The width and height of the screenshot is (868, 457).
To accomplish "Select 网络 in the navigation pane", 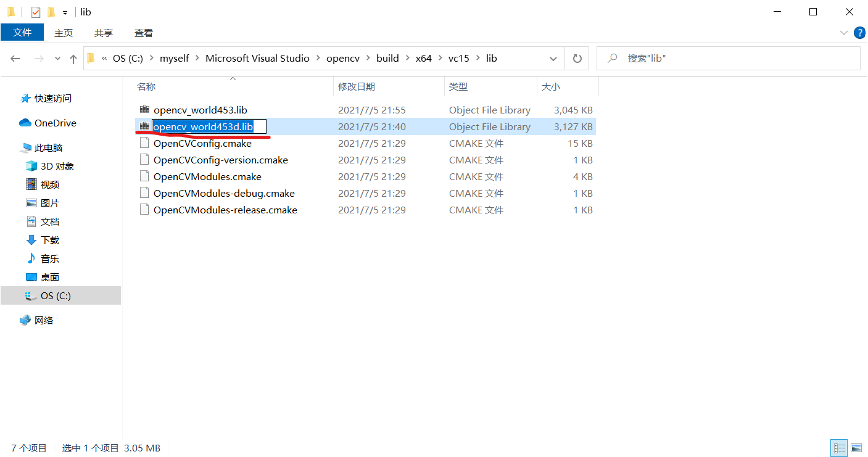I will (36, 321).
